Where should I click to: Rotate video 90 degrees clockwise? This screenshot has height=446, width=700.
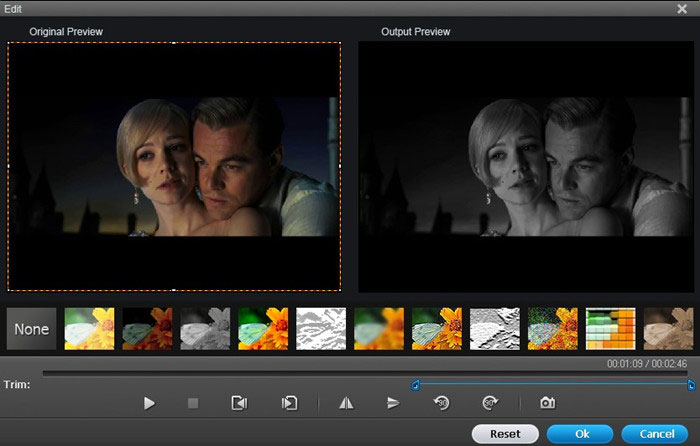pyautogui.click(x=490, y=403)
